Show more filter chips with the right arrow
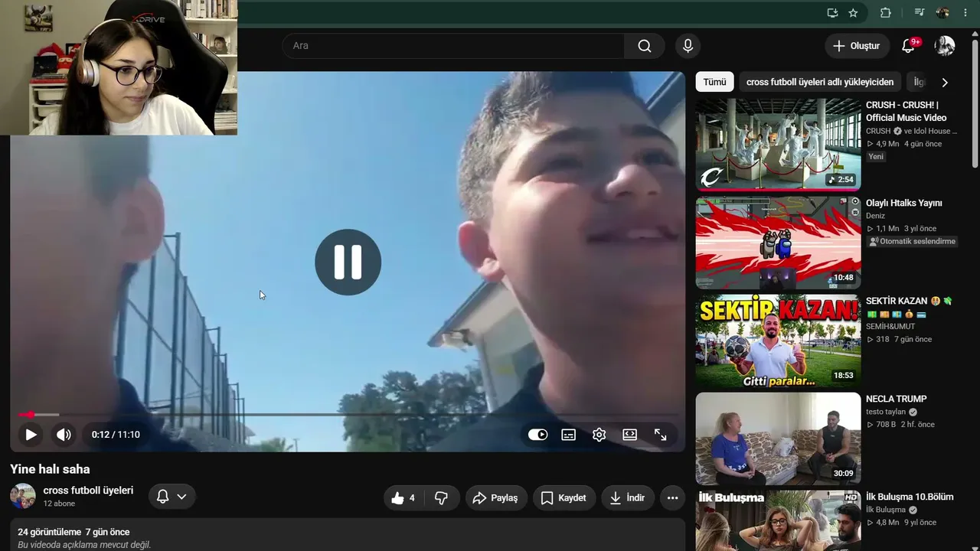 [945, 82]
